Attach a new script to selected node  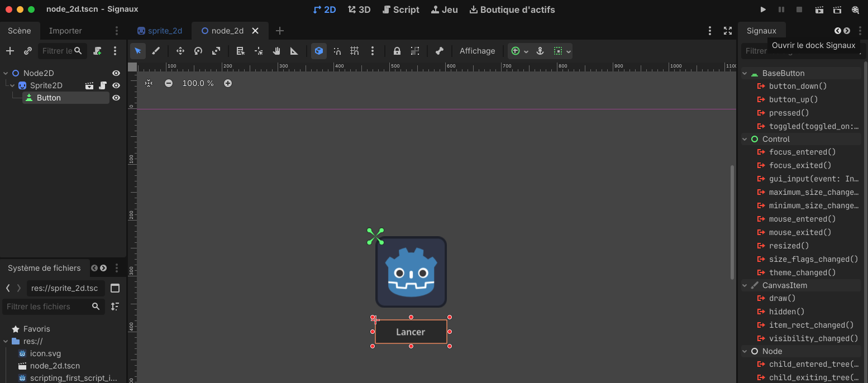pos(98,51)
